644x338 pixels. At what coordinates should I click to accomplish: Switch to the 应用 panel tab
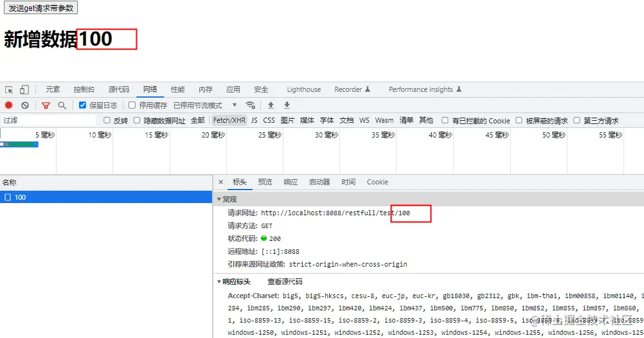tap(233, 89)
